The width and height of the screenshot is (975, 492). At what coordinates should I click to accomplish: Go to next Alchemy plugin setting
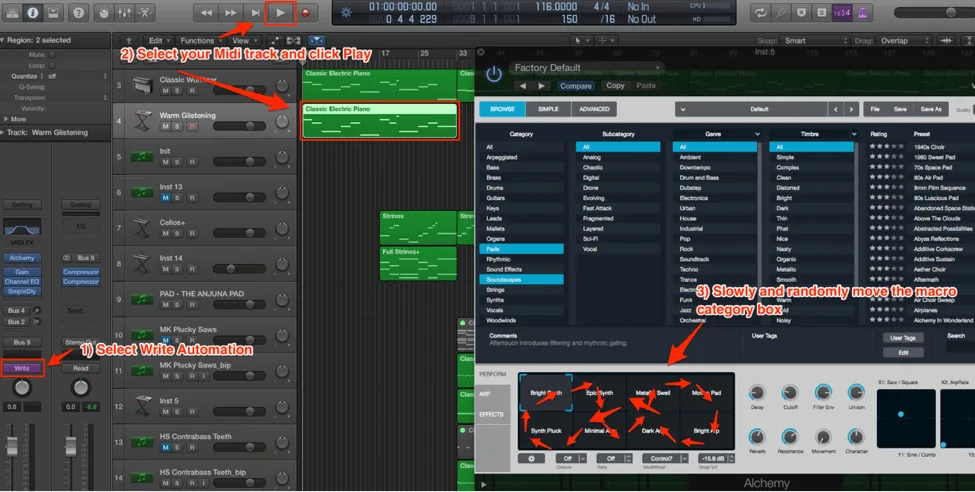[542, 86]
